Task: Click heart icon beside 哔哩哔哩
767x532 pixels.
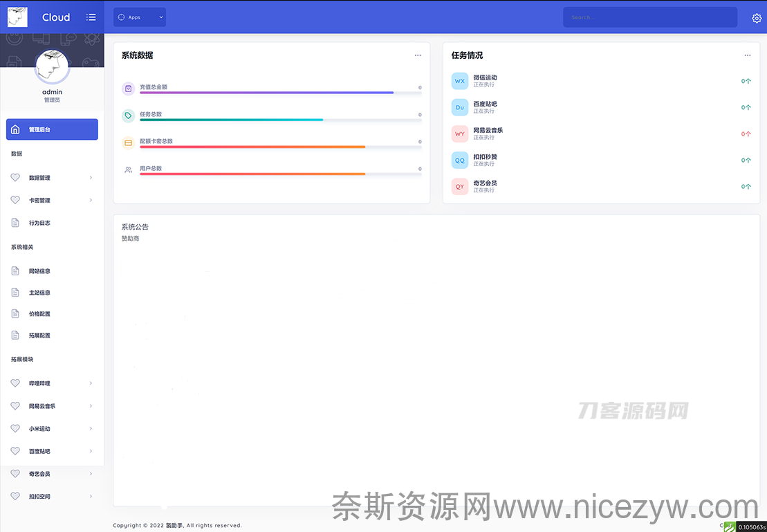Action: point(15,383)
